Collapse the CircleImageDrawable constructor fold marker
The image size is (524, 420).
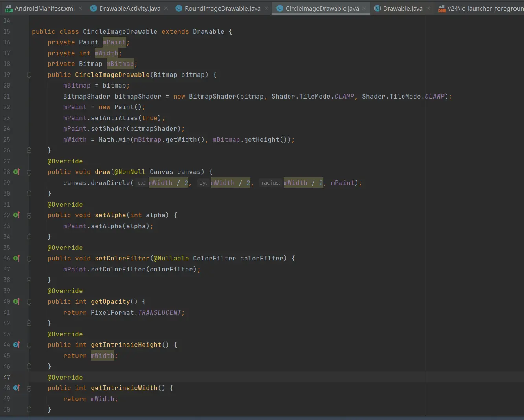(x=29, y=75)
